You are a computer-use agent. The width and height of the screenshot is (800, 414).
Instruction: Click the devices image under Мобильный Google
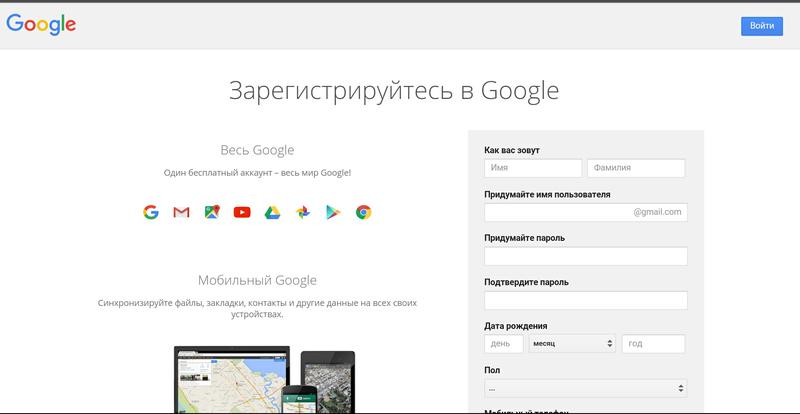click(x=264, y=380)
